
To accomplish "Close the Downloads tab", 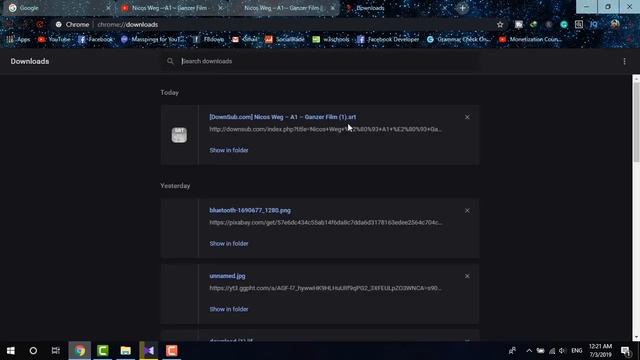I will pyautogui.click(x=445, y=8).
